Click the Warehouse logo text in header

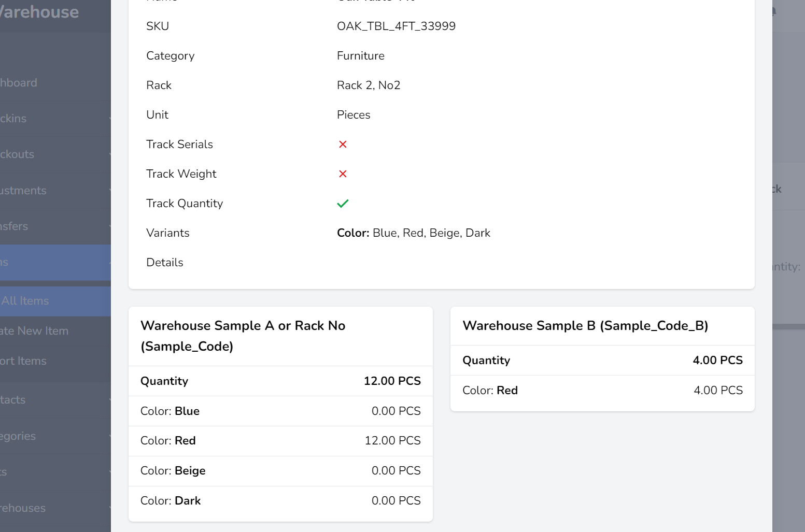(40, 12)
